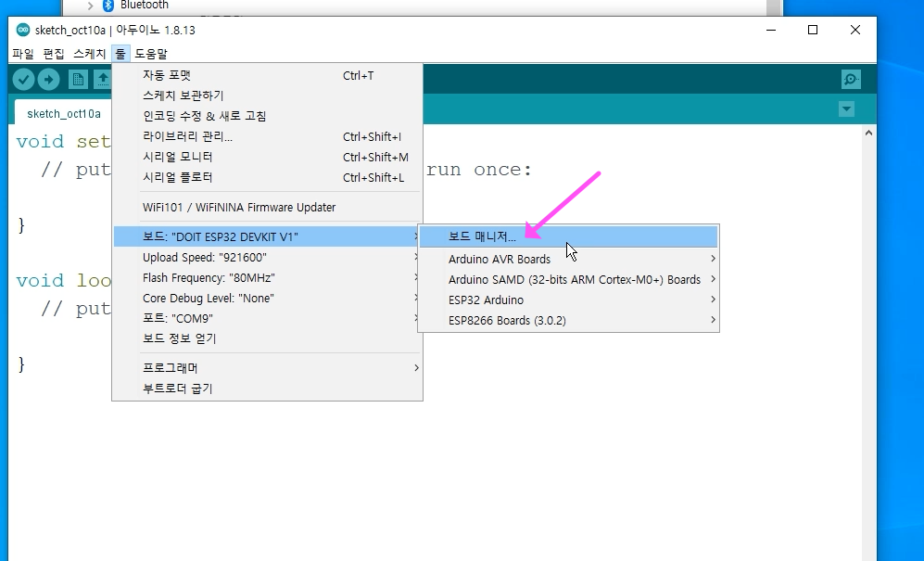The image size is (924, 561).
Task: Select the sketch_oct10a tab
Action: (x=64, y=113)
